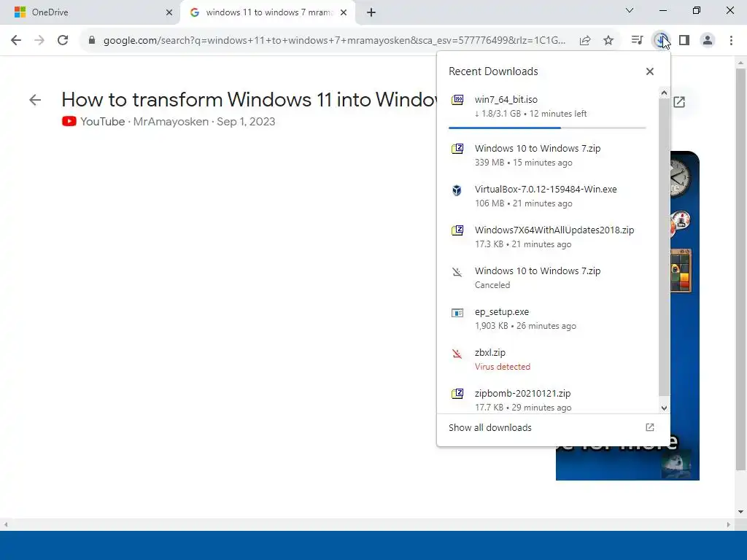Click win7_64_bit.iso download progress bar
This screenshot has height=560, width=747.
547,128
